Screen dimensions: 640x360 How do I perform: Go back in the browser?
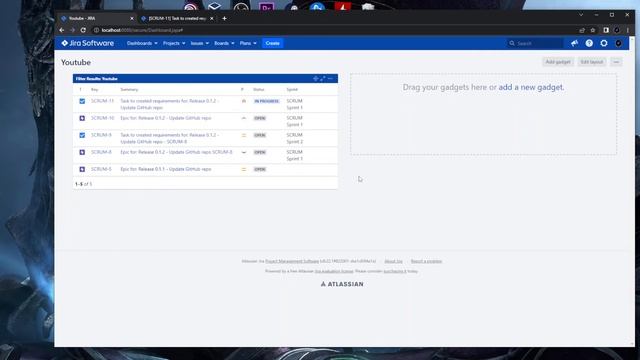click(x=62, y=30)
